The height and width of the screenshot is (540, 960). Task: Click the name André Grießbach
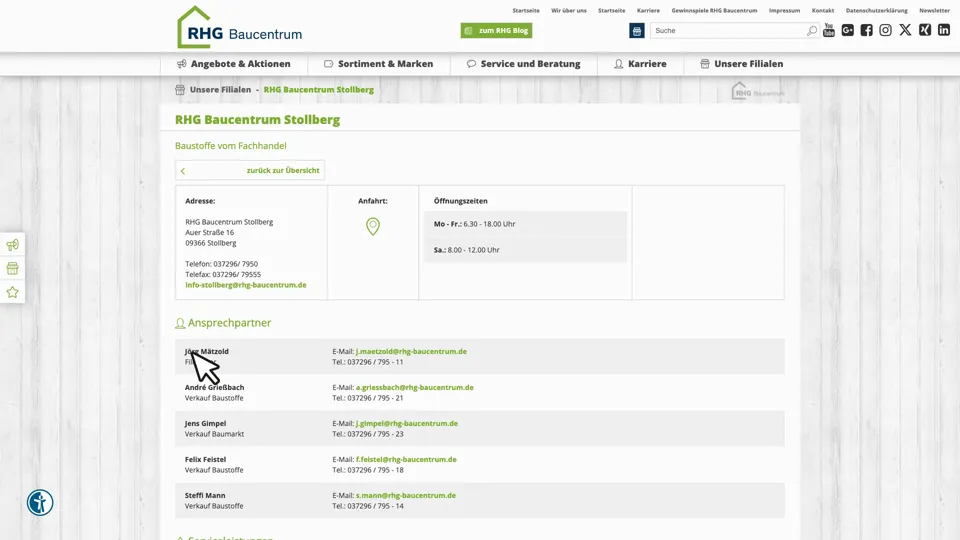click(214, 388)
